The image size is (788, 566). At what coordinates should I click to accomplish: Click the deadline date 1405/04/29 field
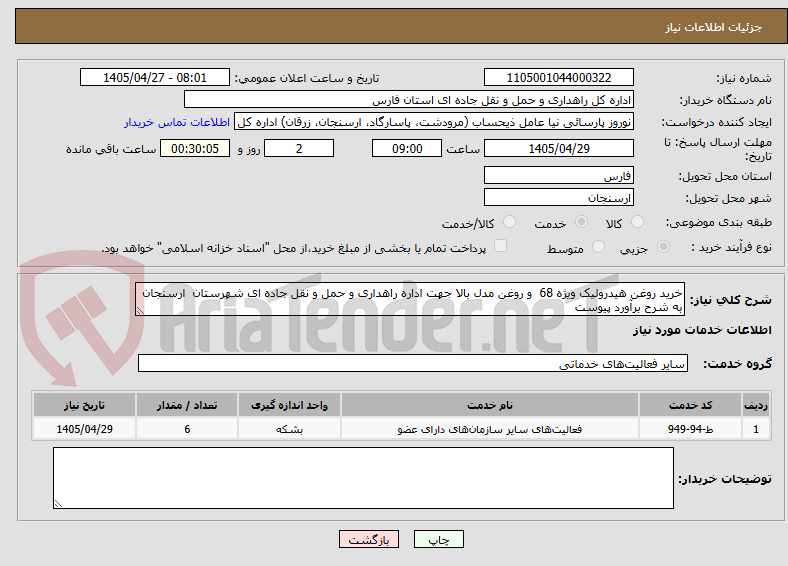pos(559,148)
